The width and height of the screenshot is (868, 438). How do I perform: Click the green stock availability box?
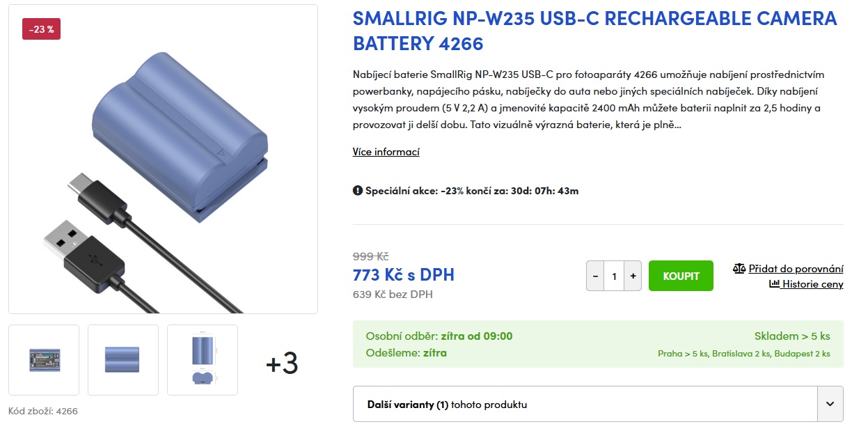[598, 344]
